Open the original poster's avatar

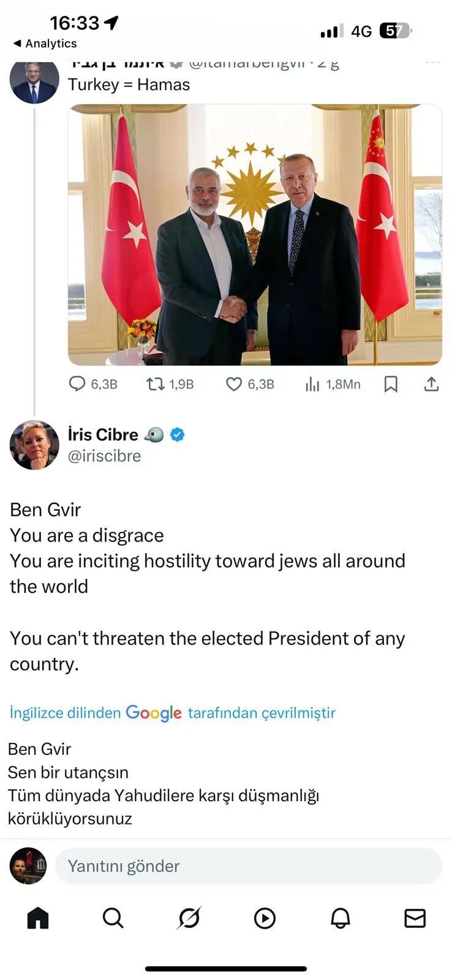34,81
